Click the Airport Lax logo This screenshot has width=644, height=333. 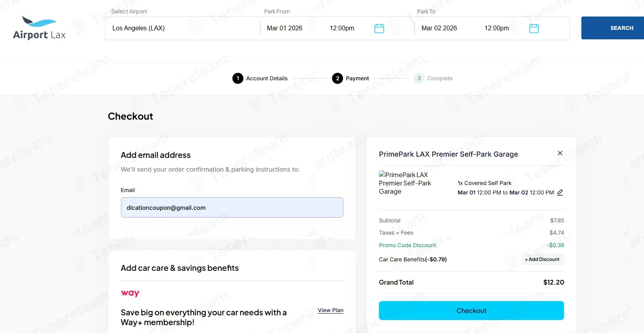[39, 28]
